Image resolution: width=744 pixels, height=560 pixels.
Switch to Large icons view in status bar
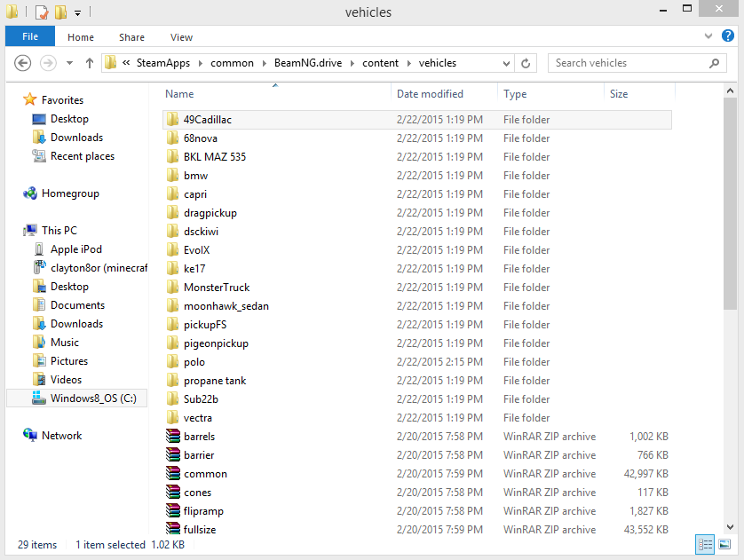pos(724,544)
